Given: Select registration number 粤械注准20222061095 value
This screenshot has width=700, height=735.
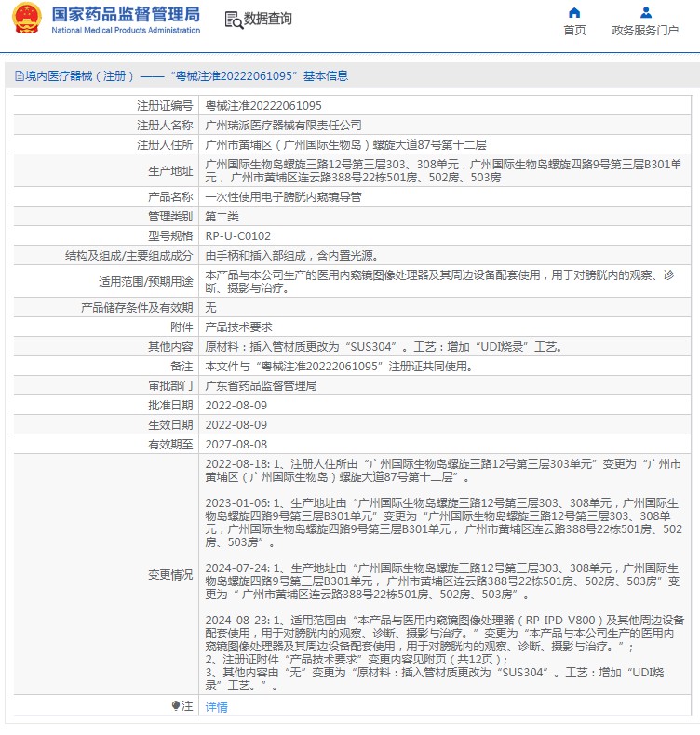Looking at the screenshot, I should (263, 105).
